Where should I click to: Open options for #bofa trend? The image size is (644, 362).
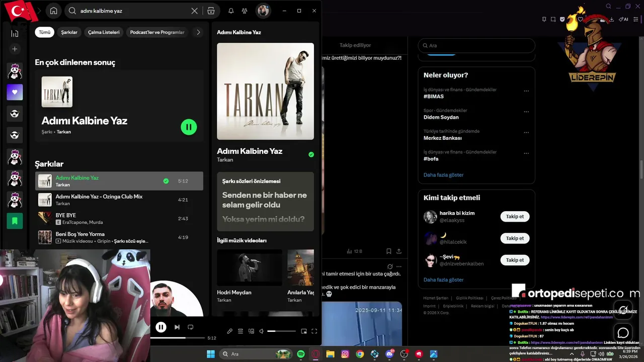point(526,153)
